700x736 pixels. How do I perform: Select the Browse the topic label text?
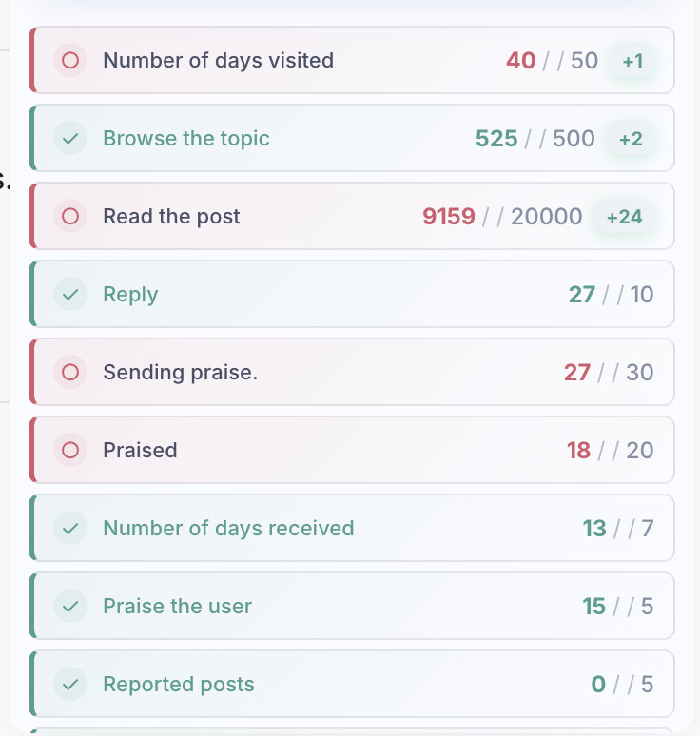[186, 139]
